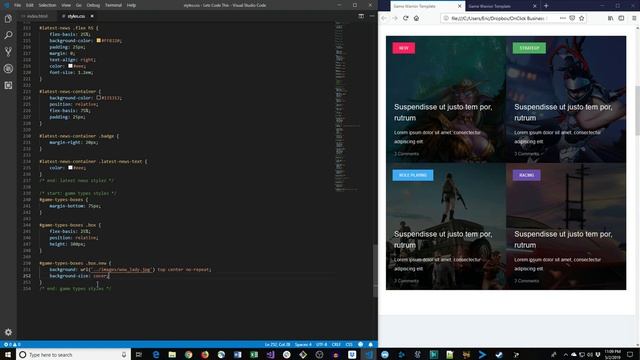Screen dimensions: 640x360
Task: Click the Spaces: 4 indentation status
Action: pyautogui.click(x=303, y=344)
